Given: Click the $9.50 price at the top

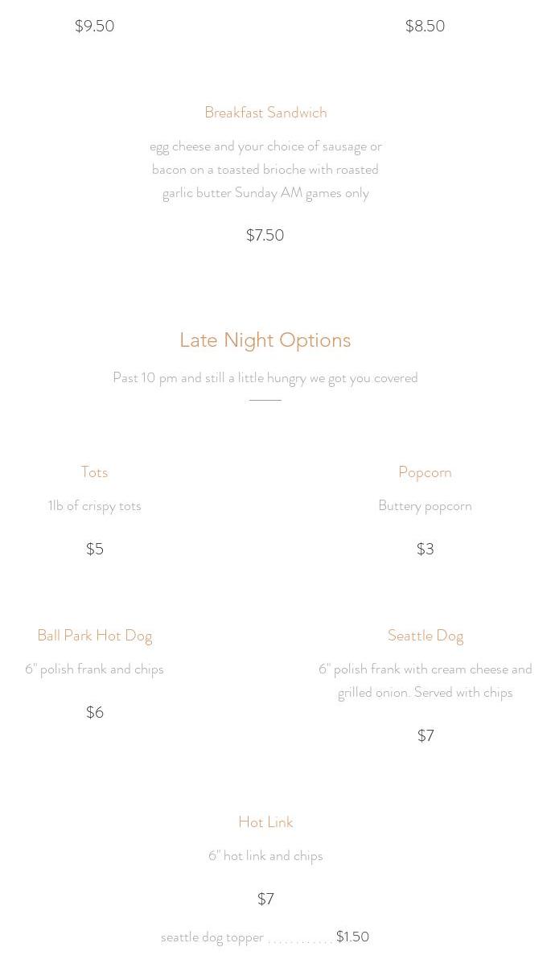Looking at the screenshot, I should tap(94, 26).
